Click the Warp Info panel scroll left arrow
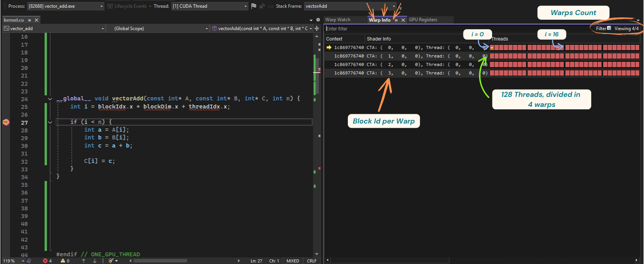644x264 pixels. 327,260
